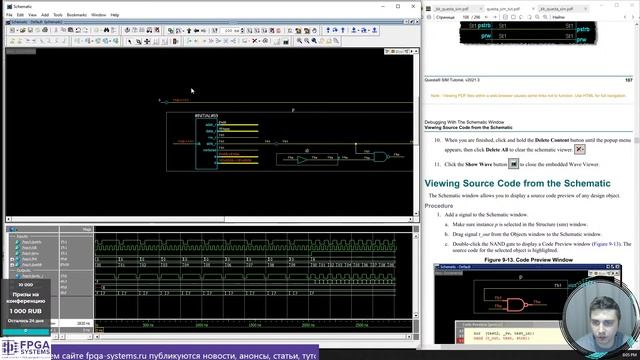Select the Zoom Mode tool

tap(138, 41)
